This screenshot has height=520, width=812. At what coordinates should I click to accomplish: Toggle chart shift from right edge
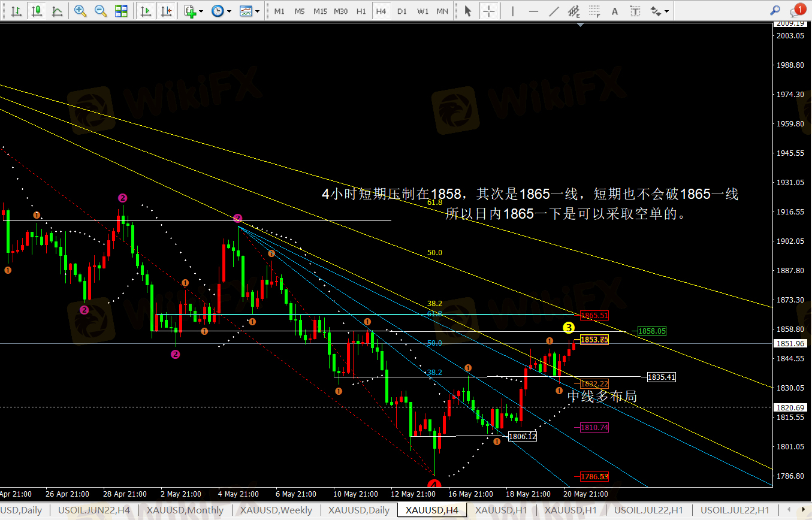tap(166, 11)
